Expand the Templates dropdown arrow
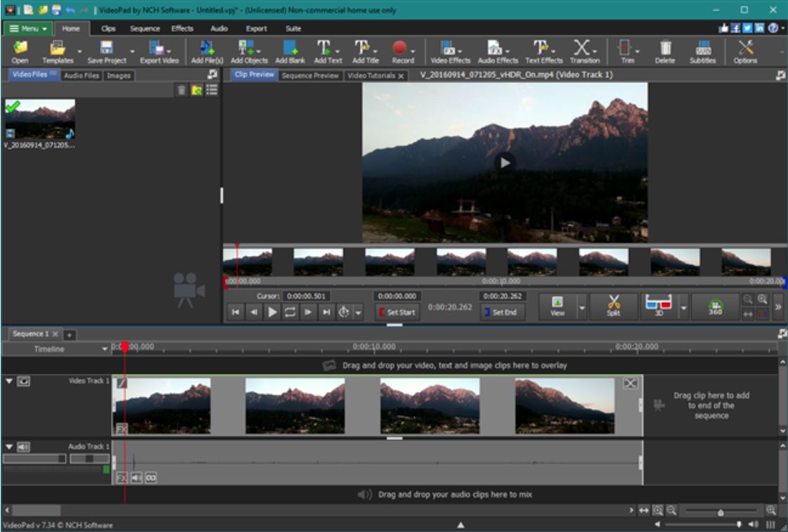 79,51
